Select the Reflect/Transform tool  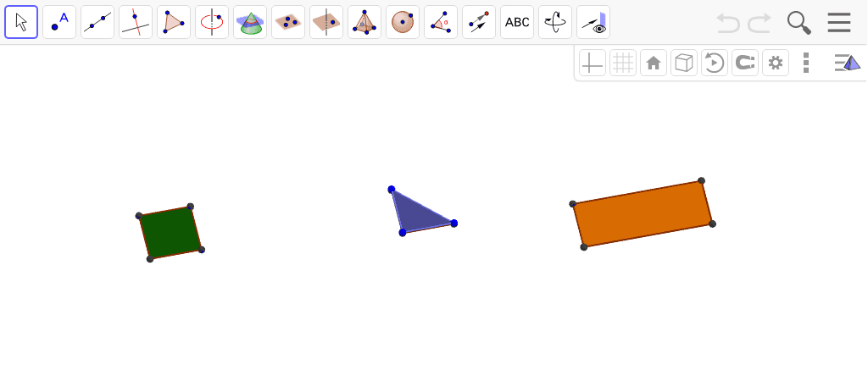tap(480, 22)
